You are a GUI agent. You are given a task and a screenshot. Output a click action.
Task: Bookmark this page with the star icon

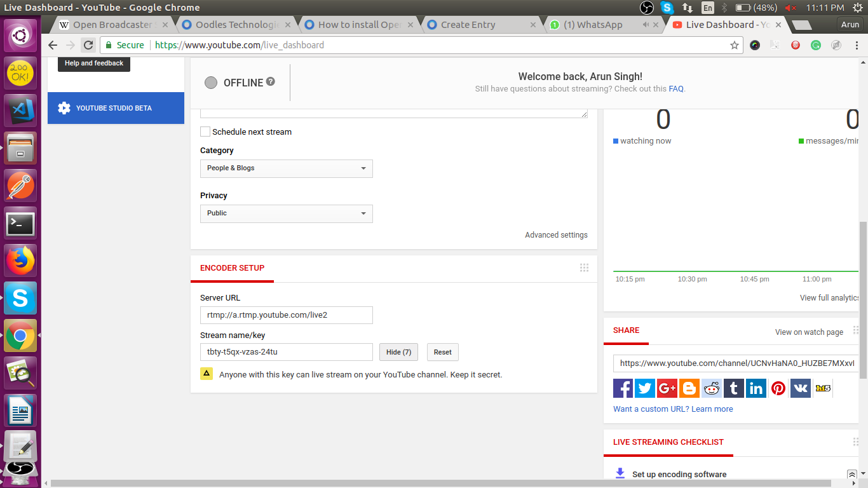coord(735,45)
